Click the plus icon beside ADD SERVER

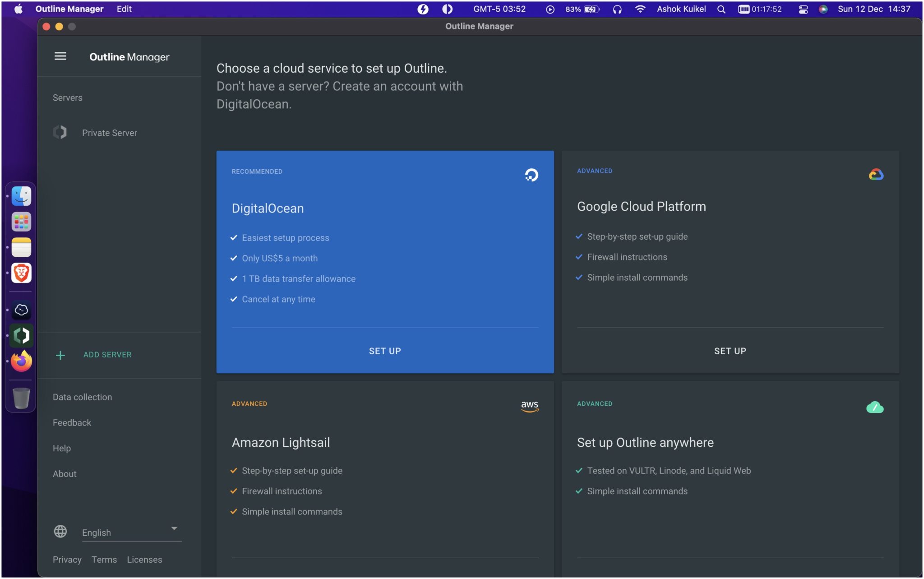tap(60, 355)
